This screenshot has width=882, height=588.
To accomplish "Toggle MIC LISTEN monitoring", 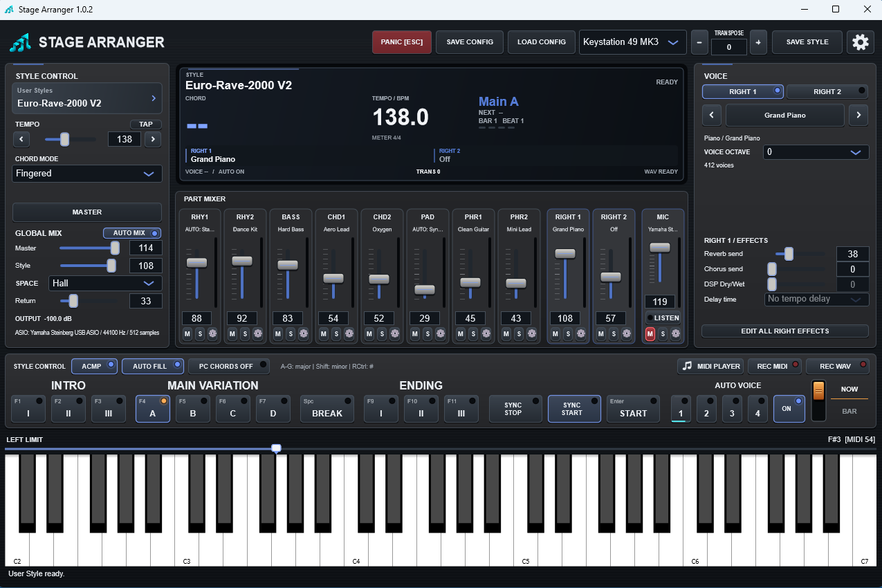I will 663,318.
